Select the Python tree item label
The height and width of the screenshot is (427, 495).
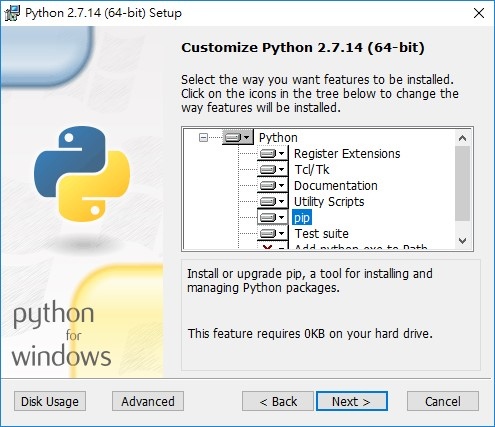click(278, 138)
